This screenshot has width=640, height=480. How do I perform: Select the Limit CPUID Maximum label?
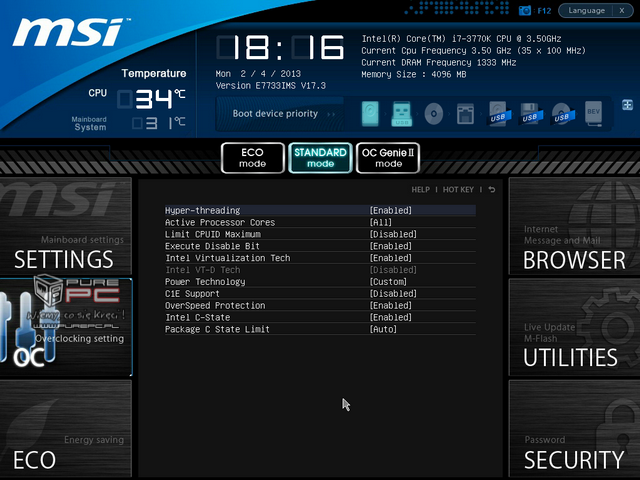pyautogui.click(x=213, y=234)
